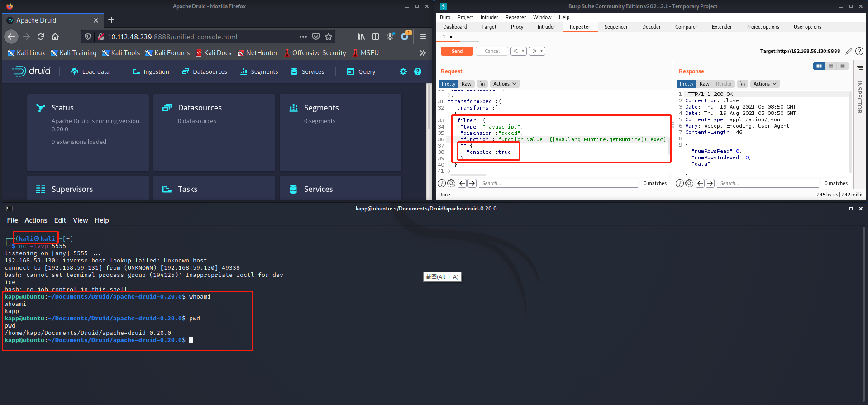Toggle the \n button in the Request panel
The image size is (868, 405).
(482, 84)
